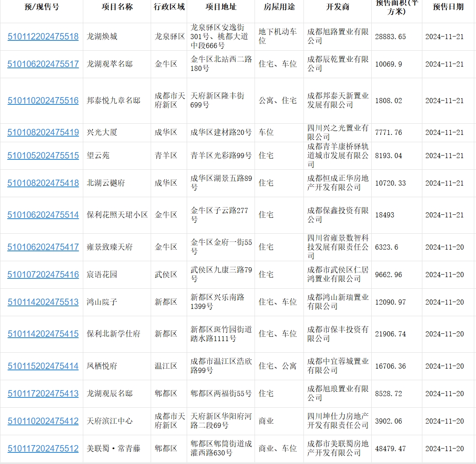Select project name 望云苑

pyautogui.click(x=98, y=156)
